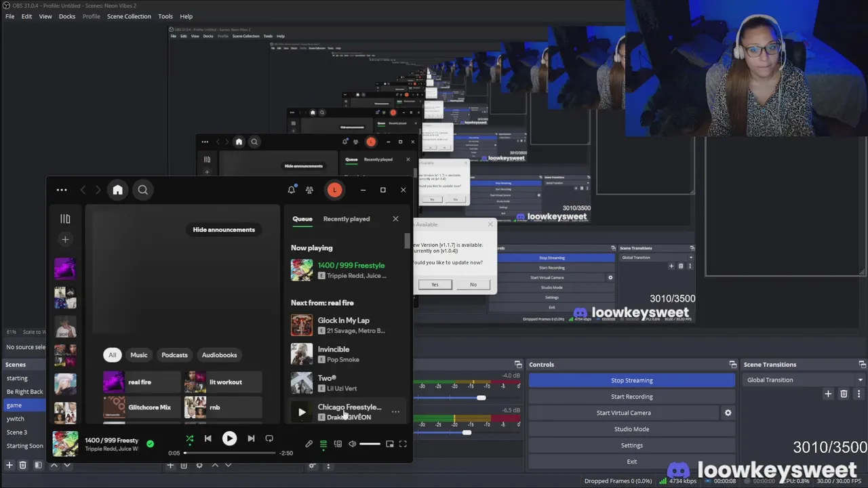Go to Spotify Home
The width and height of the screenshot is (868, 488).
pos(117,190)
